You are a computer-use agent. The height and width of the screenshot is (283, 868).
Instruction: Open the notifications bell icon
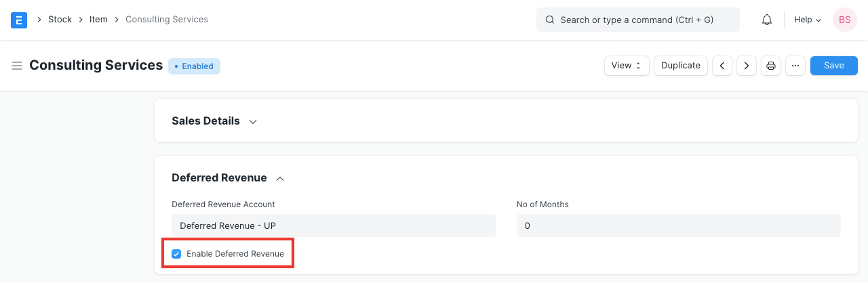click(767, 20)
